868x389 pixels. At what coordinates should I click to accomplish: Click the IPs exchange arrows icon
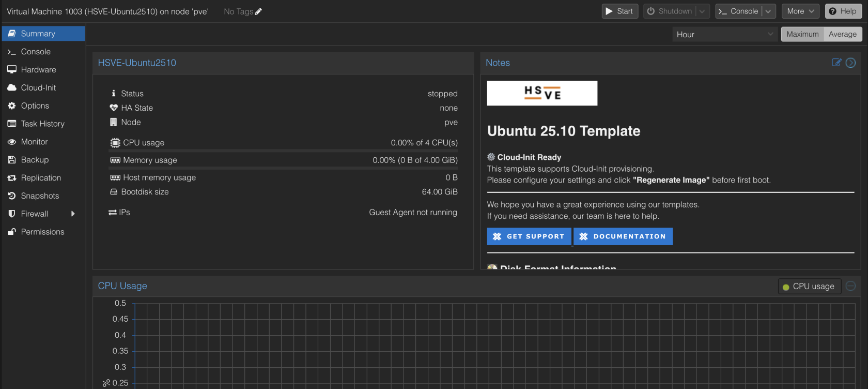click(x=113, y=212)
